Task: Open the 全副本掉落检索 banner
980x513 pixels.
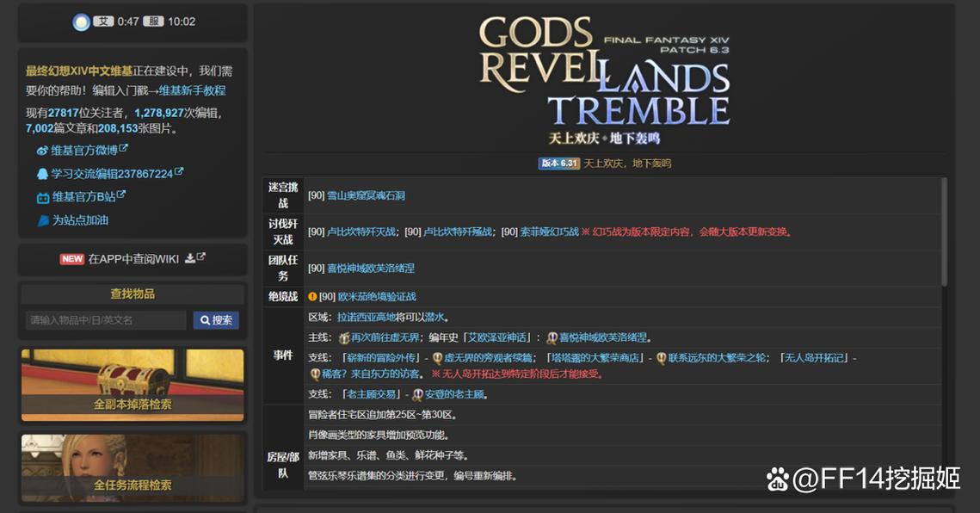Action: pos(133,385)
